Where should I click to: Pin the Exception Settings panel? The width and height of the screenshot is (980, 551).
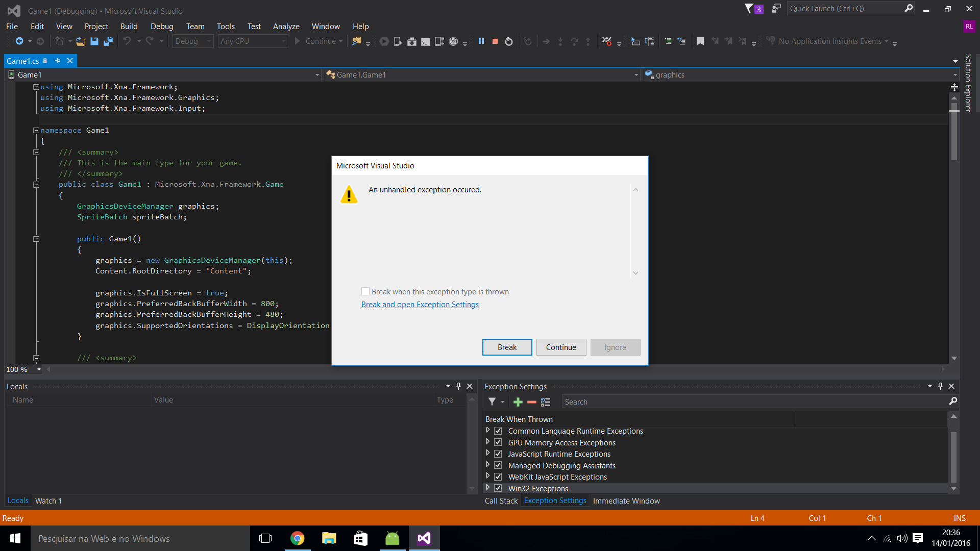pyautogui.click(x=940, y=386)
